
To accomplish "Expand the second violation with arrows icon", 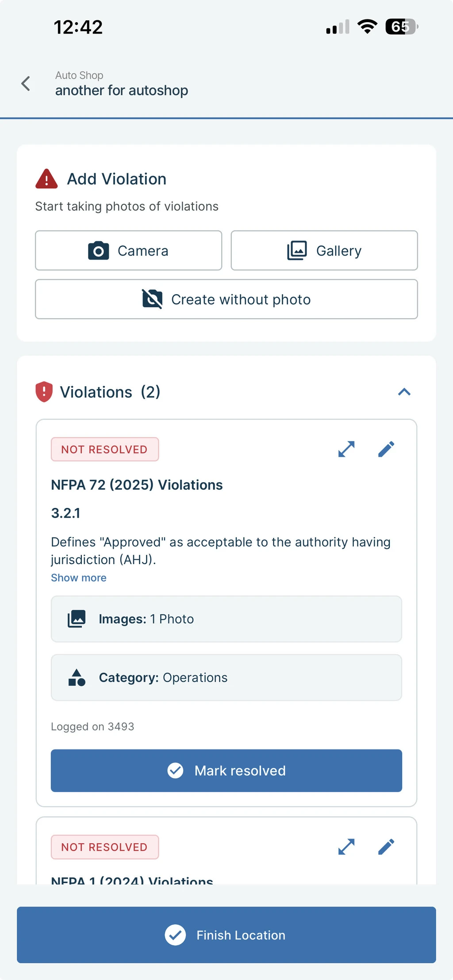I will click(x=346, y=847).
